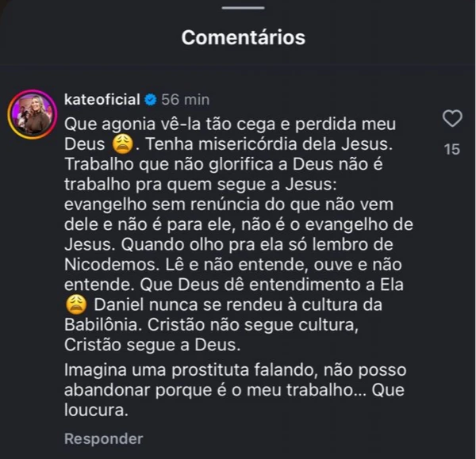Viewport: 476px width, 459px height.
Task: Click the word "Trabalho" starting the third line
Action: 97,165
